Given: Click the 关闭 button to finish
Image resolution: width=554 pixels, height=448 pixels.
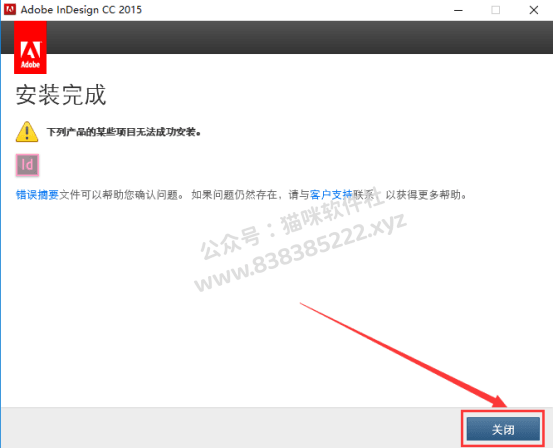Looking at the screenshot, I should tap(503, 429).
